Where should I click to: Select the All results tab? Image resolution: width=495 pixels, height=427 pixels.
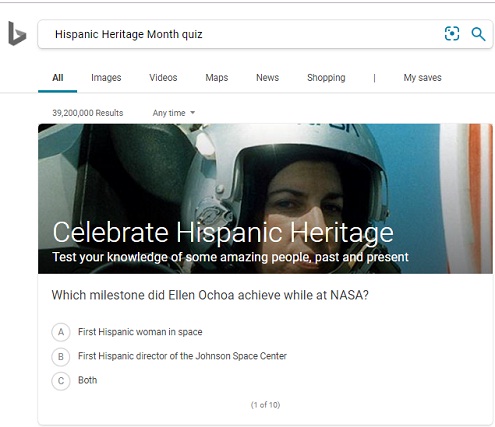(x=58, y=78)
